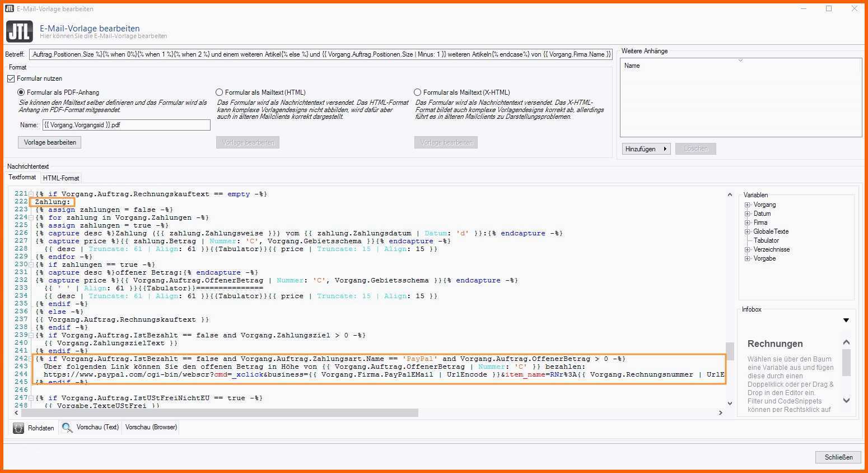Collapse code fold marker at line 230
This screenshot has width=868, height=473.
31,265
